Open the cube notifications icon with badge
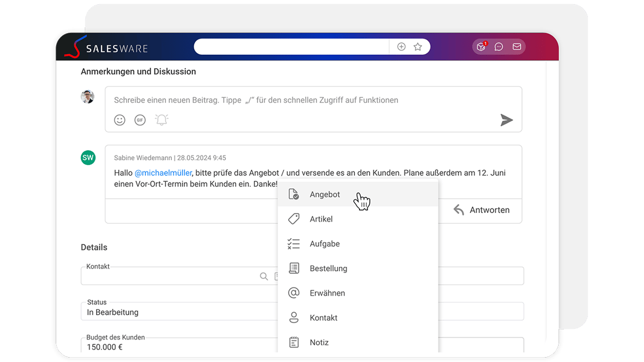 point(481,47)
